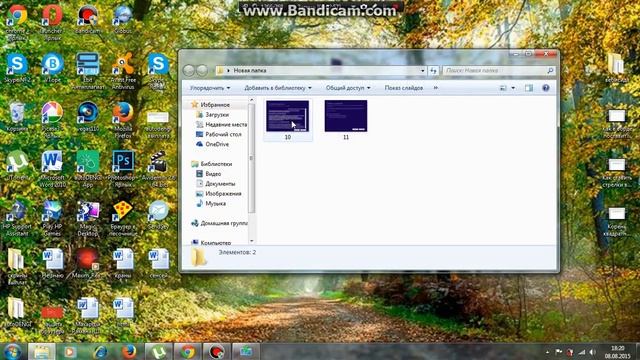Screen dimensions: 640x360
Task: Select image thumbnail named 11
Action: (x=346, y=120)
